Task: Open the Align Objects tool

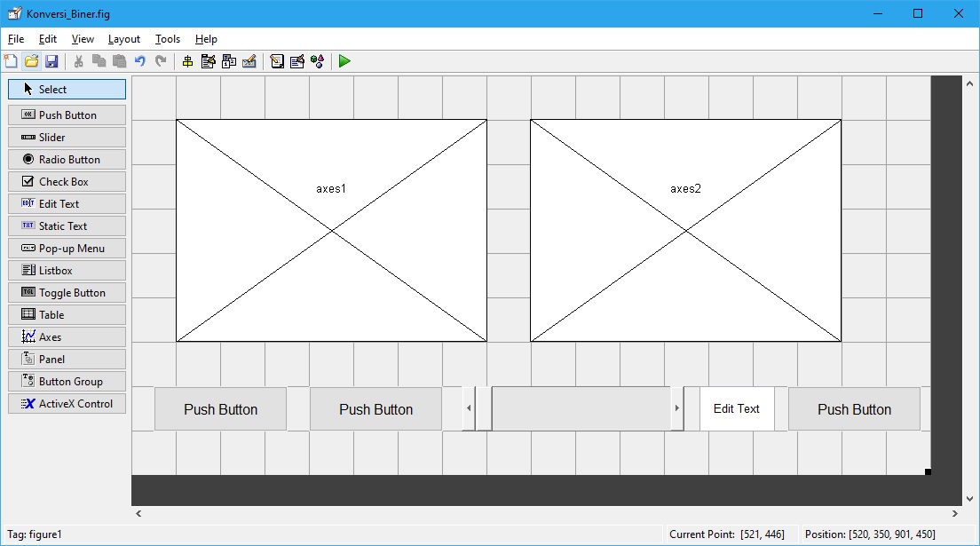Action: coord(187,61)
